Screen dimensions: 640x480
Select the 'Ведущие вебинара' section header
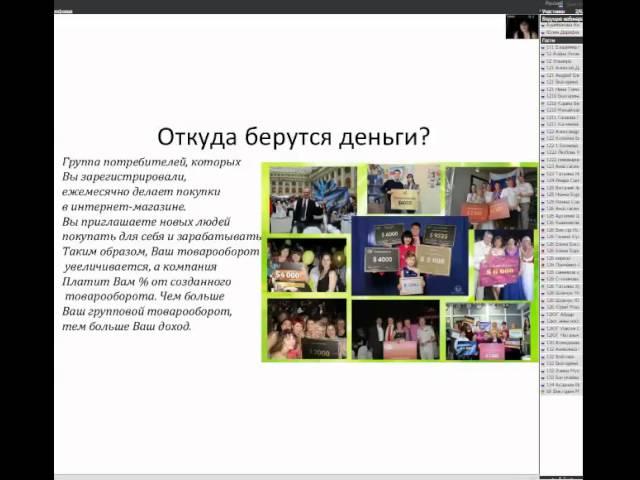pos(562,19)
